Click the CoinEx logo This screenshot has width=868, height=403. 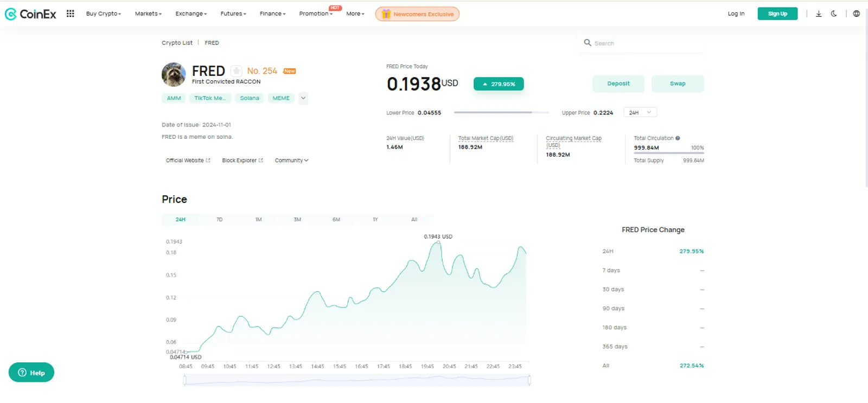pyautogui.click(x=30, y=14)
